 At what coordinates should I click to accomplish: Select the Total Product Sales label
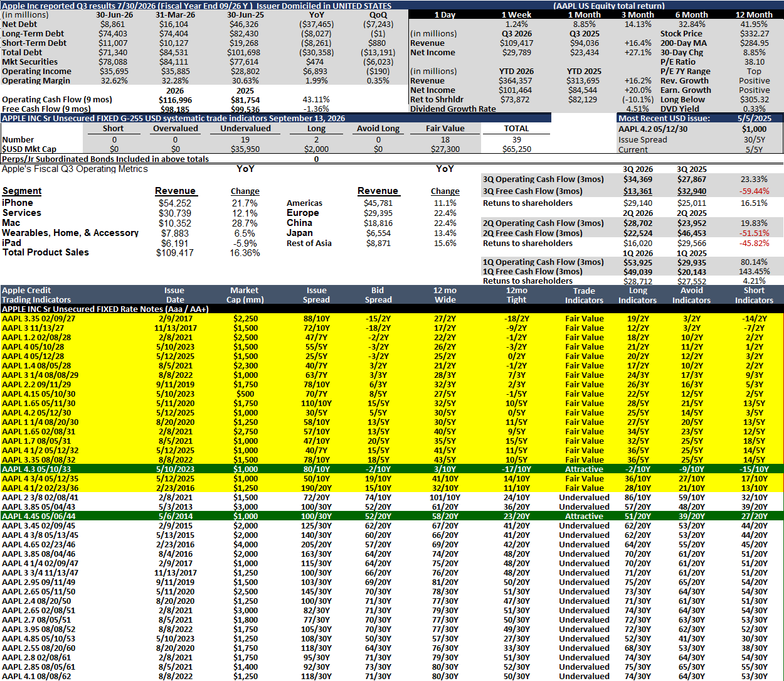(x=46, y=252)
